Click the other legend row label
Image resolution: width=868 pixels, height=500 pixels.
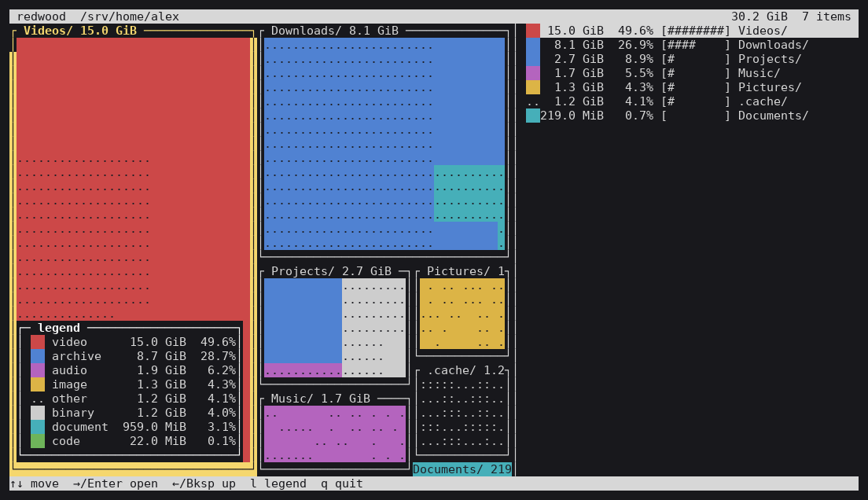pos(69,399)
